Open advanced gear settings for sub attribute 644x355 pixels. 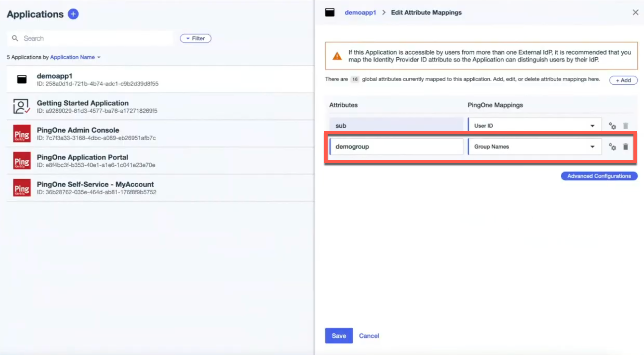pyautogui.click(x=612, y=126)
